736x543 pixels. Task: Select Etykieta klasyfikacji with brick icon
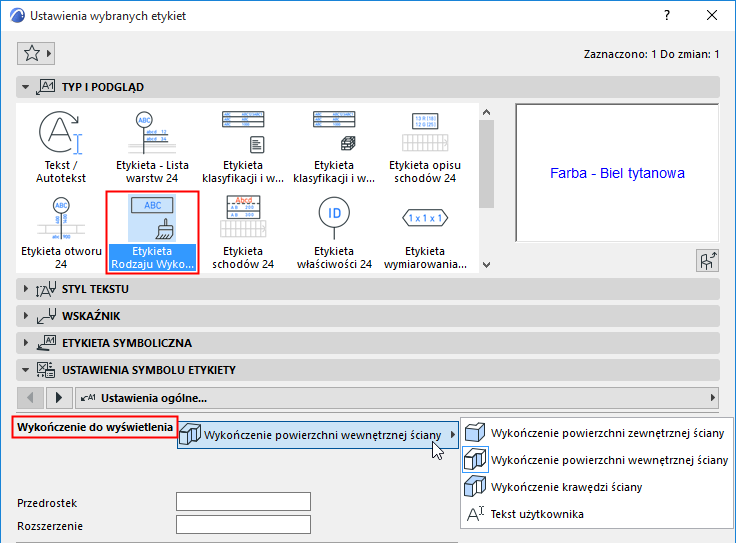point(334,147)
